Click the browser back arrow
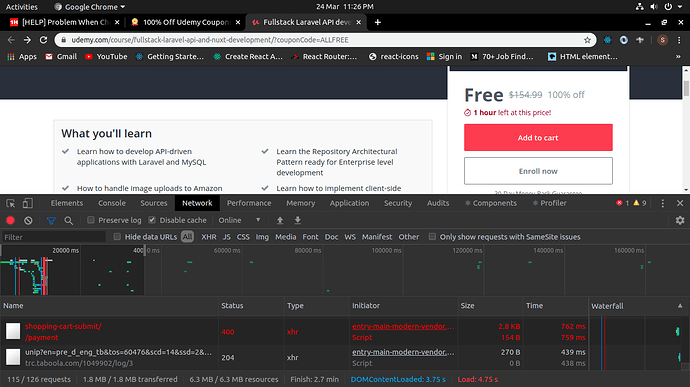 coord(11,40)
